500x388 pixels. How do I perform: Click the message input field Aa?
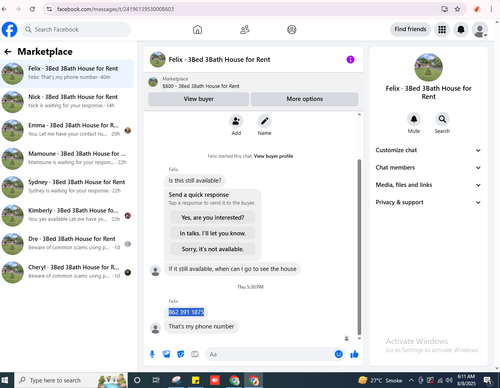[270, 354]
